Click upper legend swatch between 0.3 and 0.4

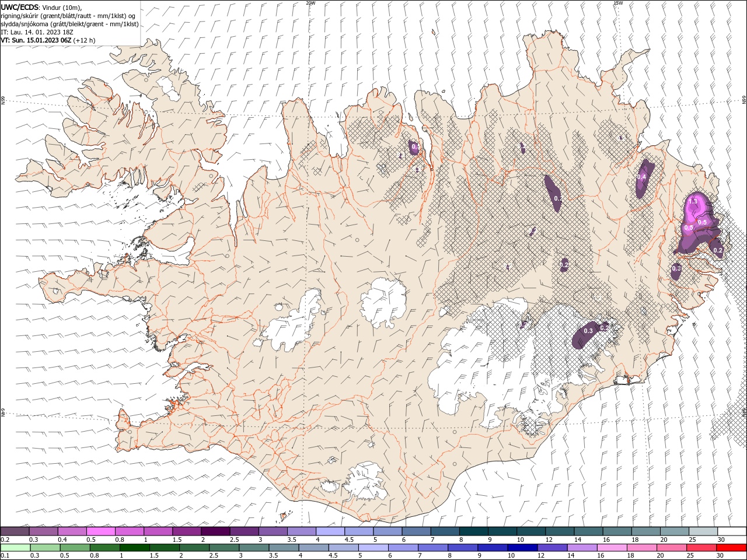pos(44,531)
